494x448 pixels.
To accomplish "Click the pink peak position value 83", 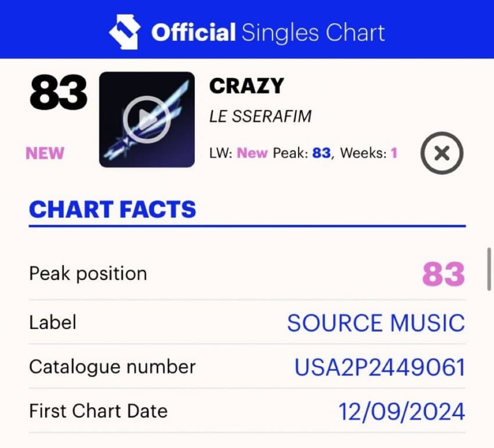I will coord(443,274).
